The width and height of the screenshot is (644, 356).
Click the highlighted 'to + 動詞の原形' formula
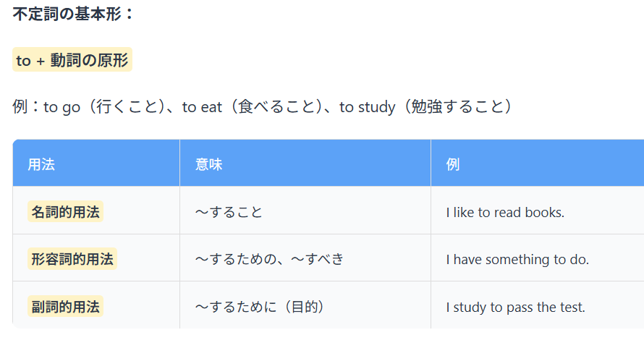point(72,60)
